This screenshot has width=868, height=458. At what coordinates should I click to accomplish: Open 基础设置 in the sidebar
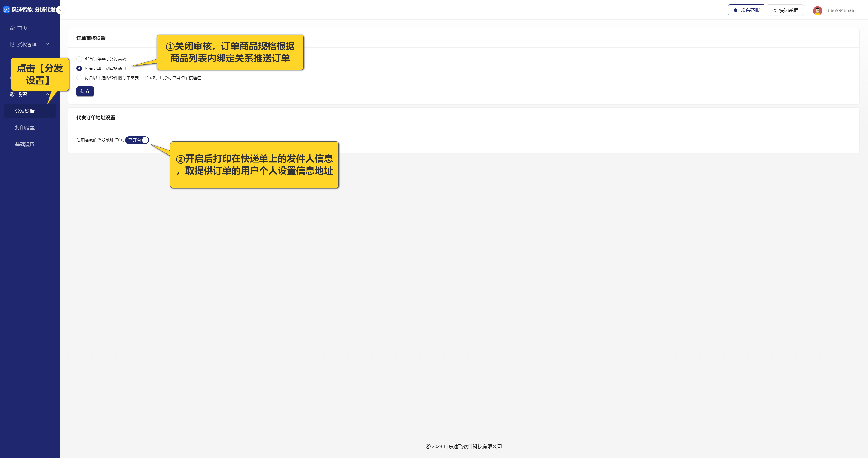[x=25, y=144]
